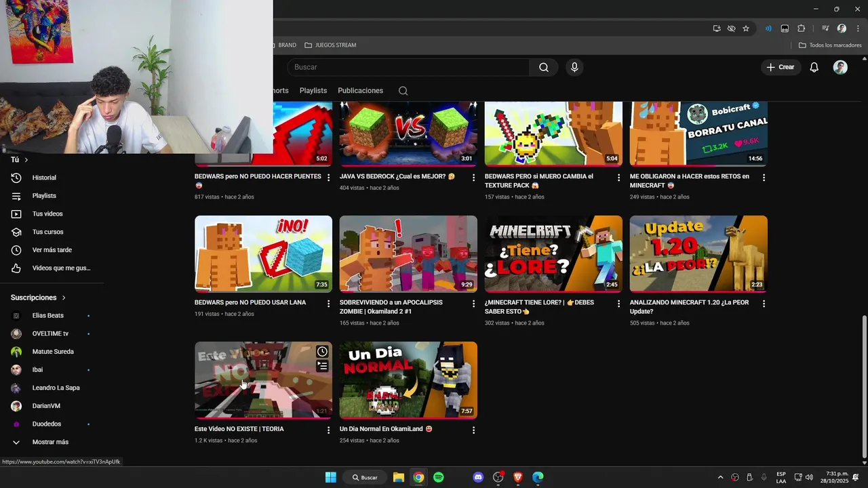Click the YouTube search magnifier button

544,67
